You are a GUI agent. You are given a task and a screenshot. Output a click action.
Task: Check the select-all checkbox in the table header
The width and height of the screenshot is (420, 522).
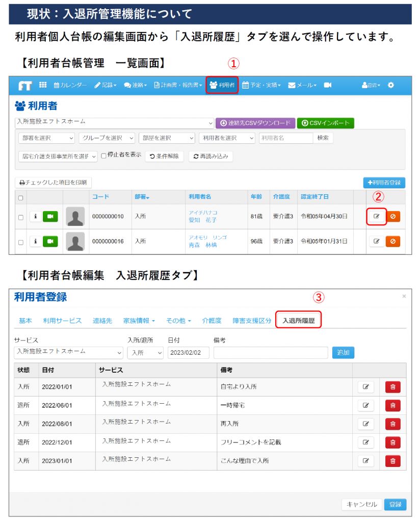(x=20, y=197)
